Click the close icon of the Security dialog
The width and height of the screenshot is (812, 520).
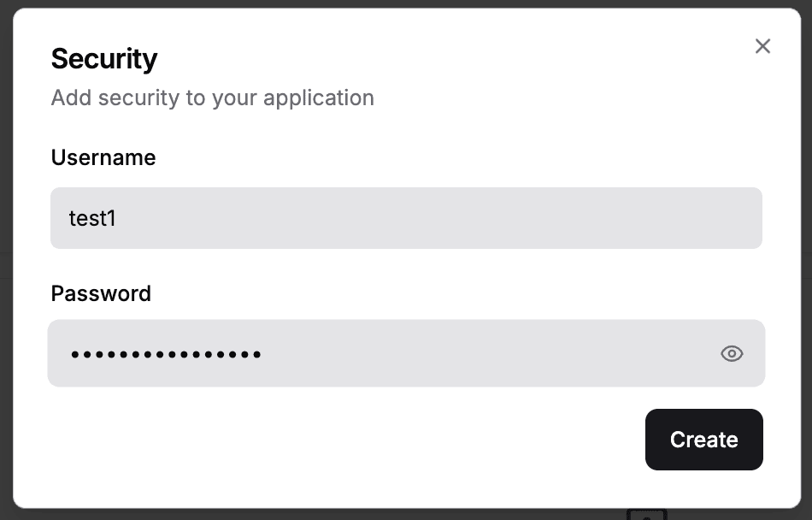tap(762, 46)
